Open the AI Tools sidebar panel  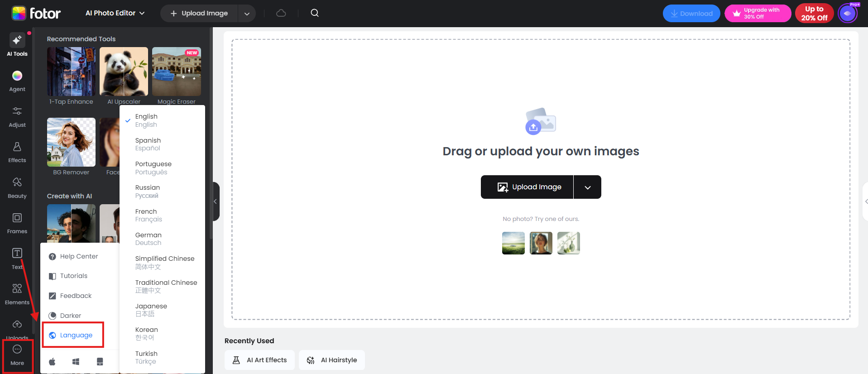coord(17,45)
